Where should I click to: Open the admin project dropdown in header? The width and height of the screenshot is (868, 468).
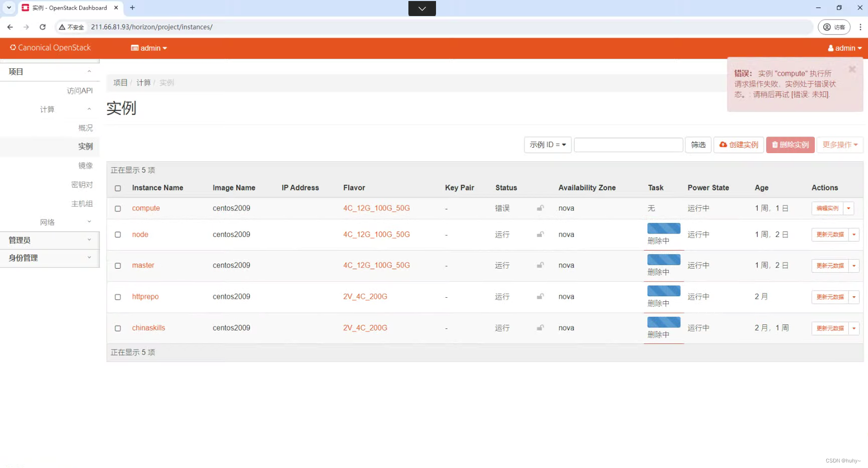tap(149, 48)
